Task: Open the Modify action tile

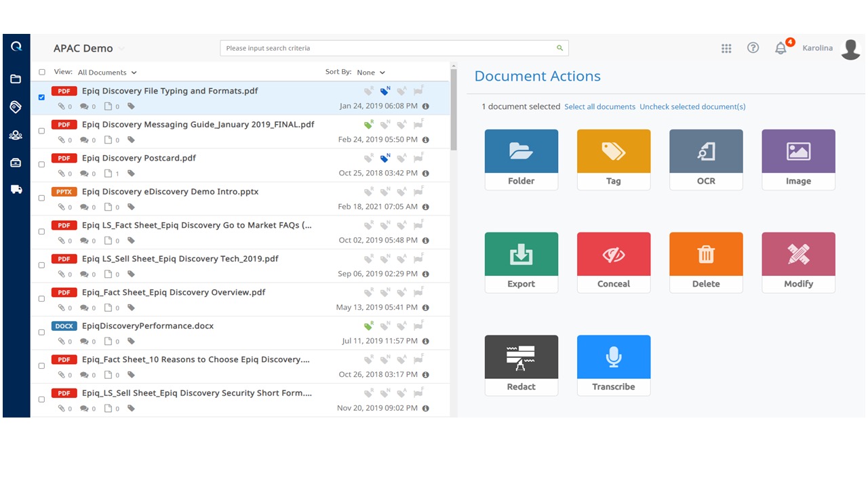Action: (x=798, y=263)
